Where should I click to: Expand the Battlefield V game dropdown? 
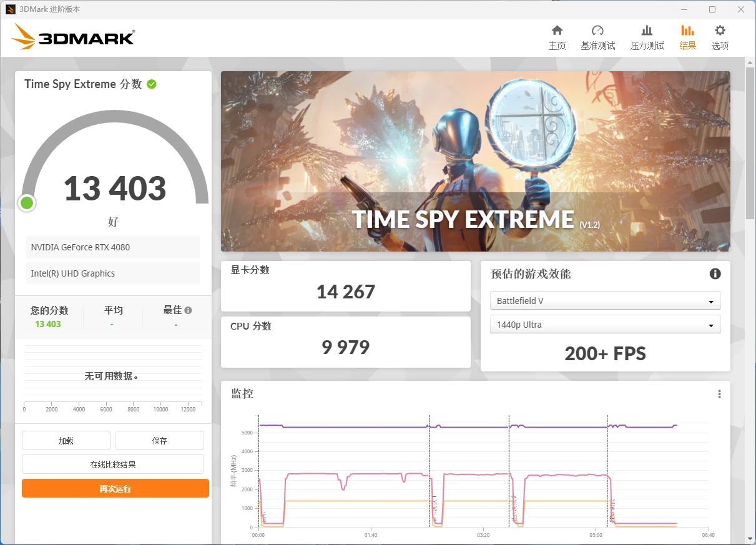(x=605, y=301)
